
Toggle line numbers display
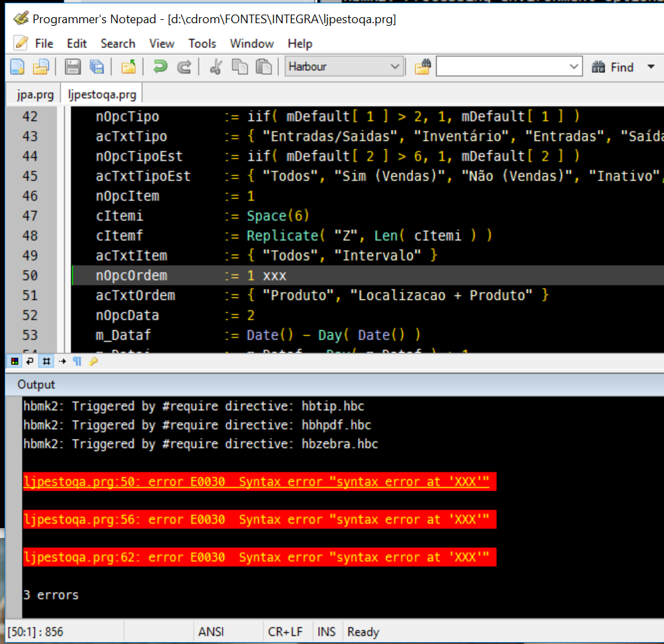click(46, 361)
